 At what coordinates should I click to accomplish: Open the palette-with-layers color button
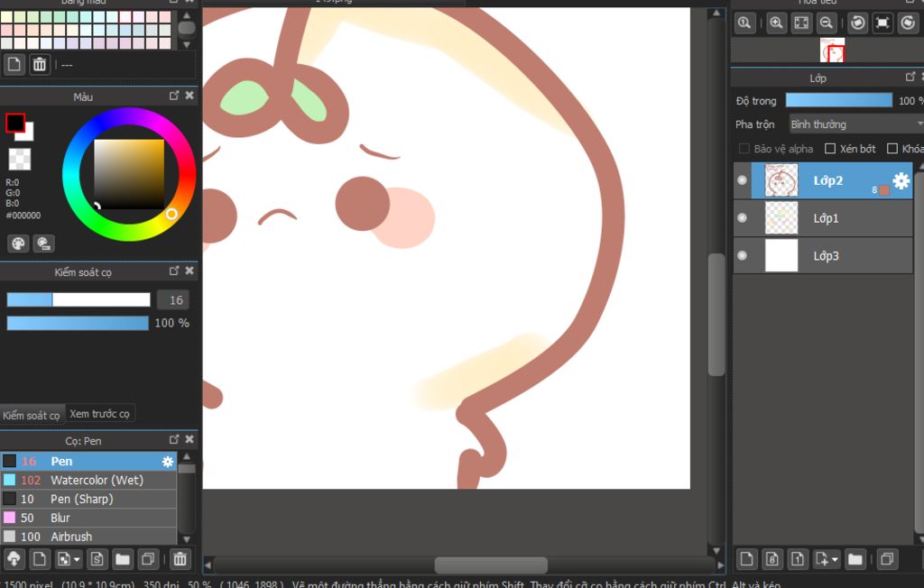tap(43, 243)
